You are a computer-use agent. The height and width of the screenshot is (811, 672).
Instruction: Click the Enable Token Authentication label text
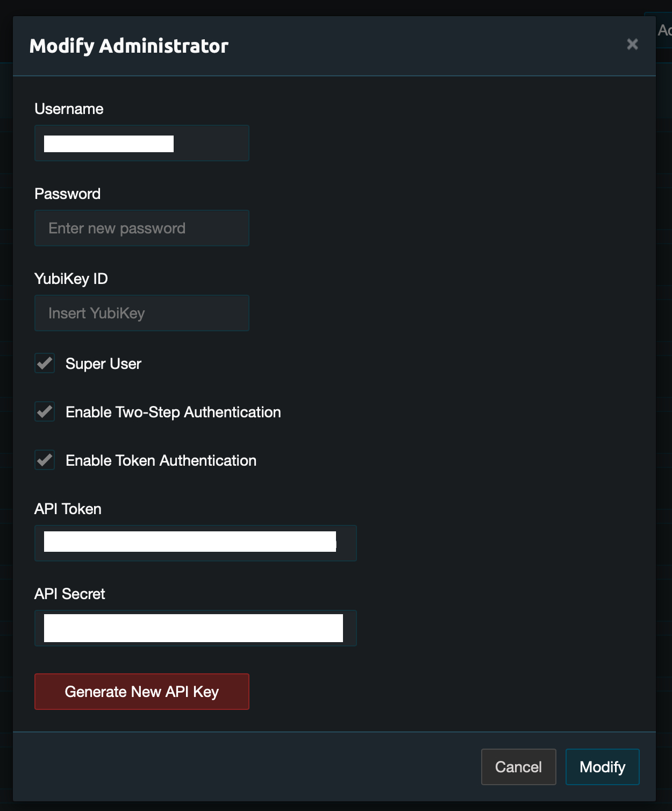[161, 460]
